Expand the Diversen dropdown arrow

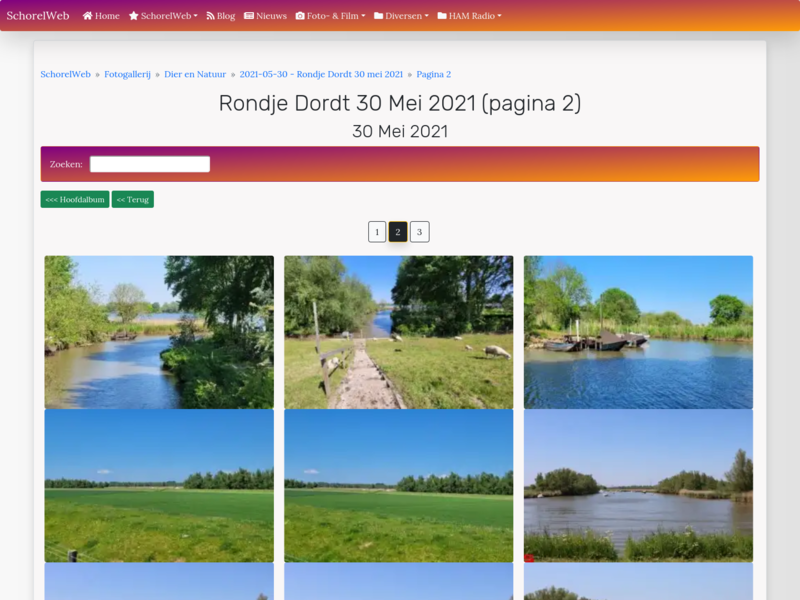[427, 16]
